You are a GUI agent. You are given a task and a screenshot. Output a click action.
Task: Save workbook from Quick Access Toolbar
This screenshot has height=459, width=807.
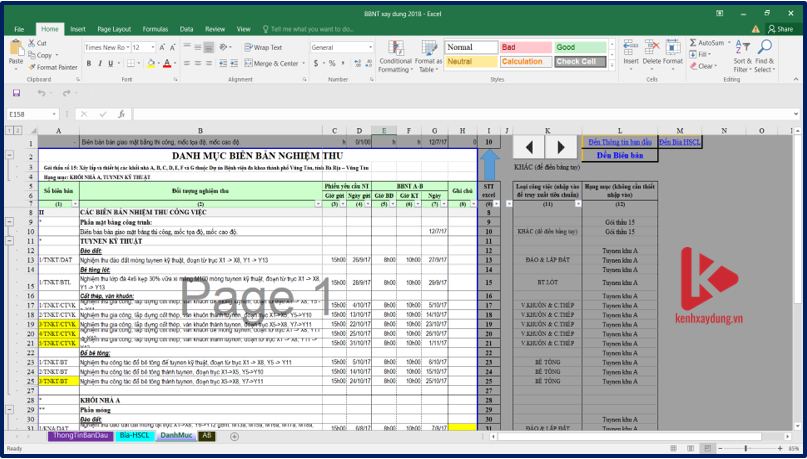[17, 93]
